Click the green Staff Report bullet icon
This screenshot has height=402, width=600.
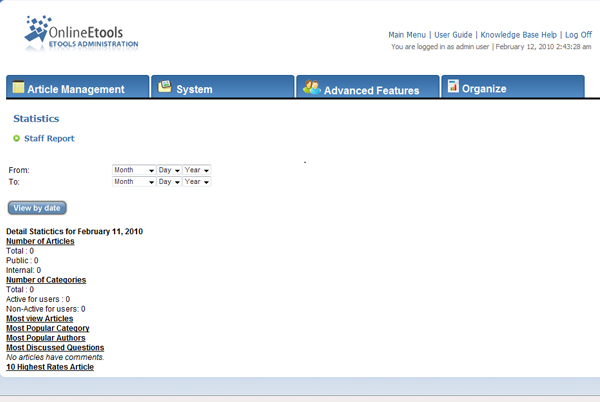[x=17, y=138]
